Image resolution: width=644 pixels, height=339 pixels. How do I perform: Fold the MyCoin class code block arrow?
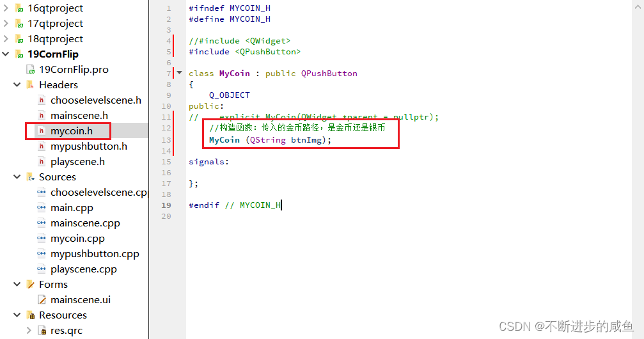(x=180, y=73)
